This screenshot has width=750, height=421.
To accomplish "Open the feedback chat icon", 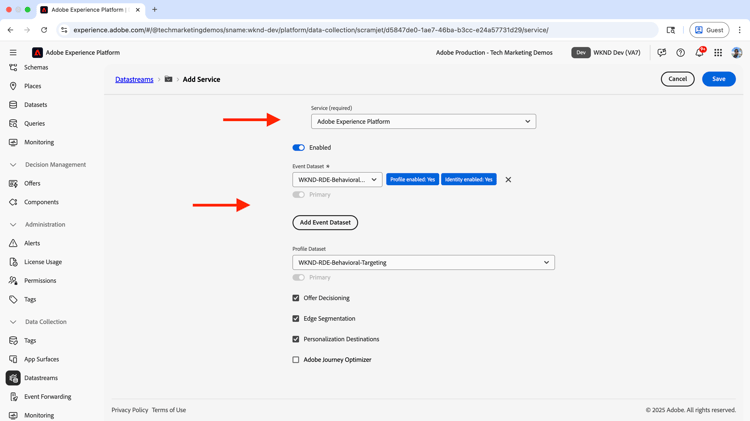I will pos(662,53).
